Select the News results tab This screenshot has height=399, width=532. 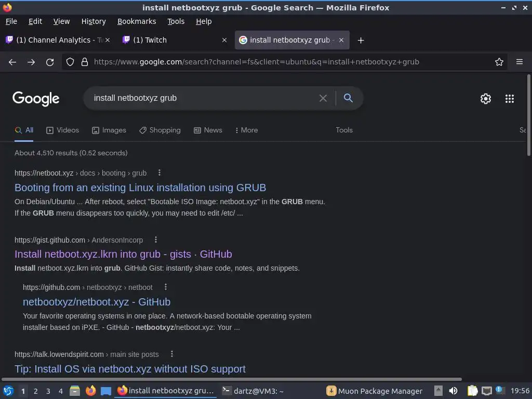tap(208, 130)
